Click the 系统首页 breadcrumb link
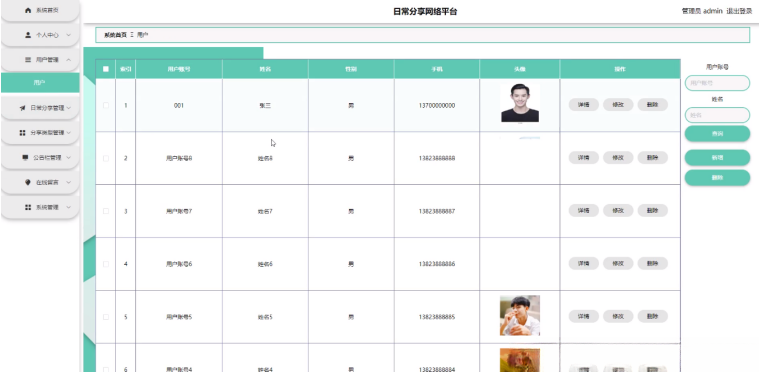Screen dimensions: 759x372 tap(115, 35)
